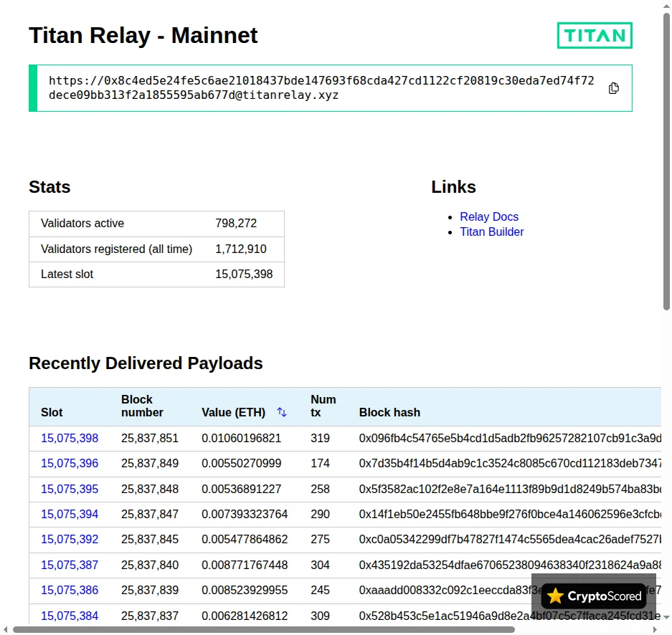This screenshot has height=635, width=672.
Task: Select the Validators active value 798,272
Action: 236,223
